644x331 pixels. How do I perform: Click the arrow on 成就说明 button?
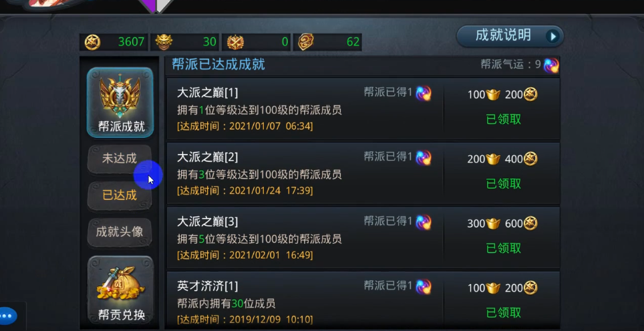point(553,37)
